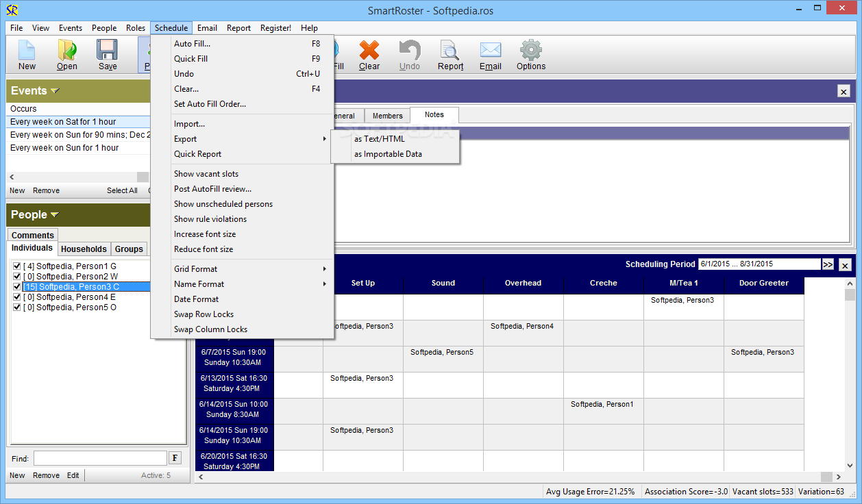Toggle checkbox for Softpedia, Person2 W
This screenshot has width=862, height=504.
17,276
